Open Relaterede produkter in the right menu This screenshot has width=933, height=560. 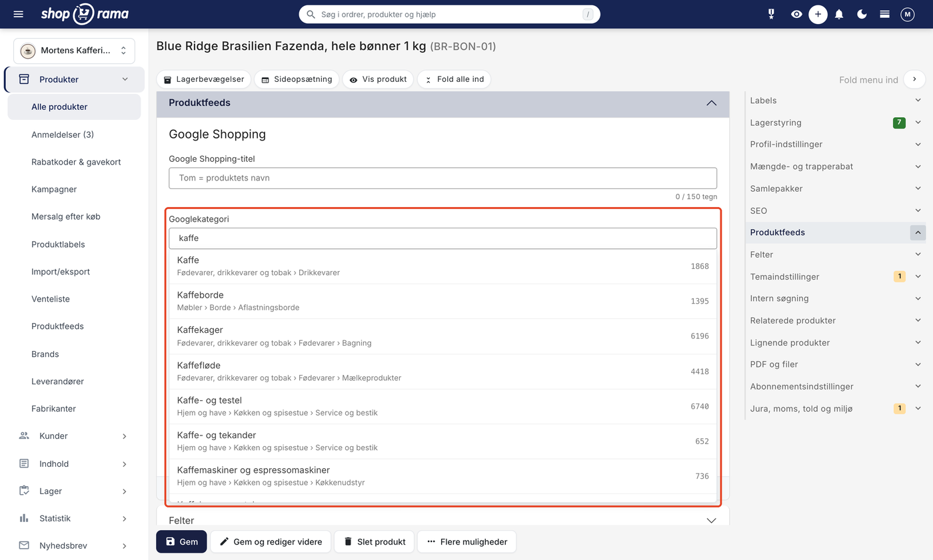click(x=836, y=320)
